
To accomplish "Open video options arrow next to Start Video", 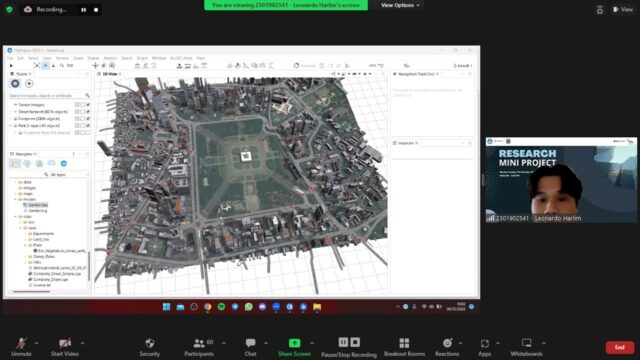I will coord(82,343).
